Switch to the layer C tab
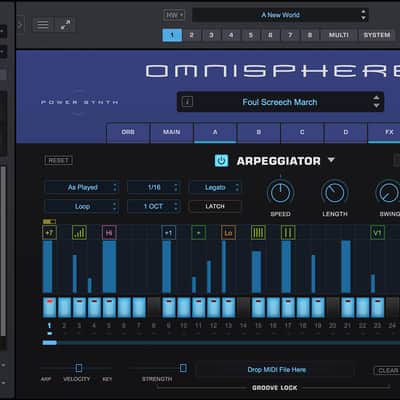Image resolution: width=400 pixels, height=400 pixels. click(302, 132)
